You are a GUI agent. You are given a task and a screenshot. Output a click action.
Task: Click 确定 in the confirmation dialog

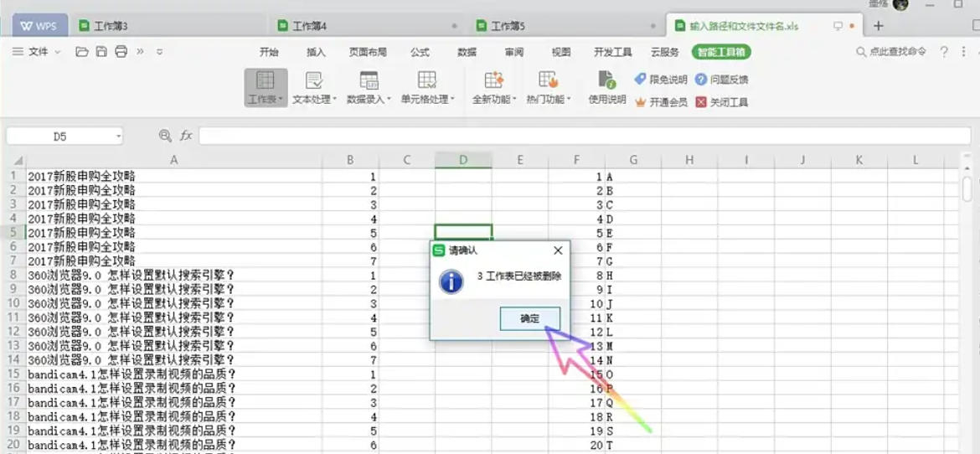point(530,318)
